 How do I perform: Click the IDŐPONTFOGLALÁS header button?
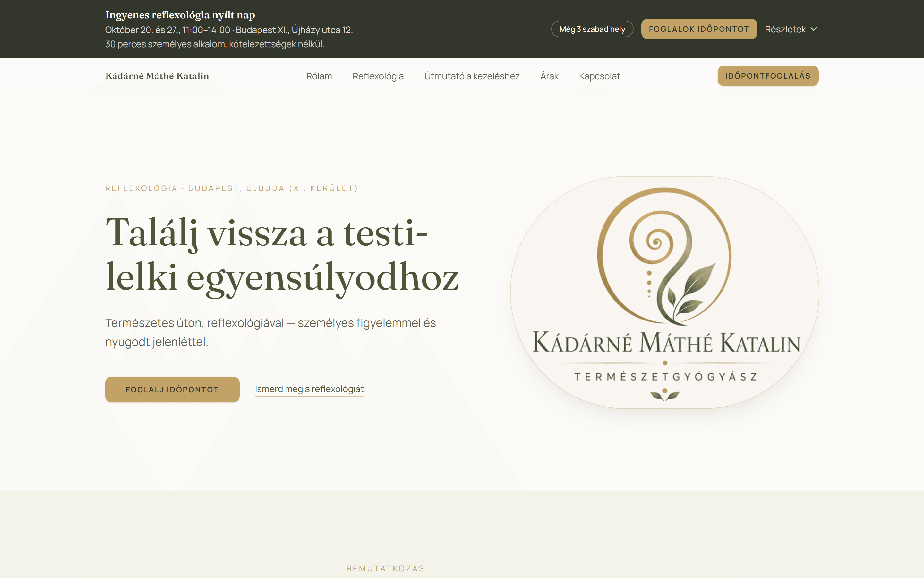pos(768,76)
